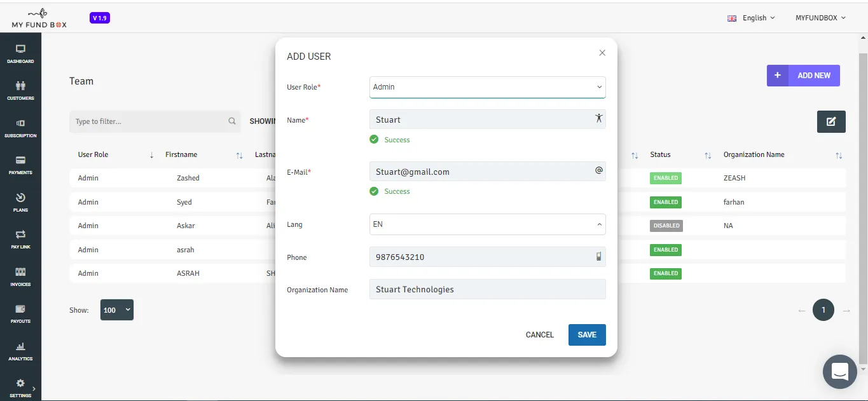868x401 pixels.
Task: Cancel the Add User dialog
Action: tap(540, 335)
